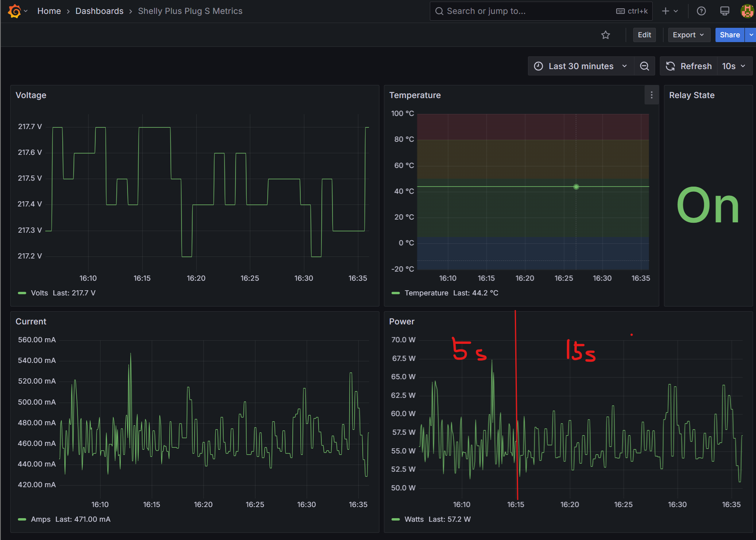Click the Power panel title
Image resolution: width=756 pixels, height=540 pixels.
point(402,322)
